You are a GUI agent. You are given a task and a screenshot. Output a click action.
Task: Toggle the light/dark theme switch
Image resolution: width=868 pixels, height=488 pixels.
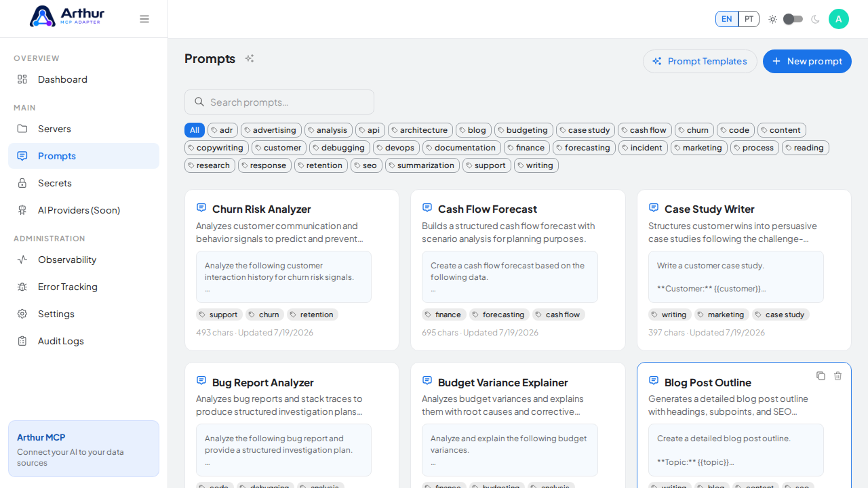(793, 19)
